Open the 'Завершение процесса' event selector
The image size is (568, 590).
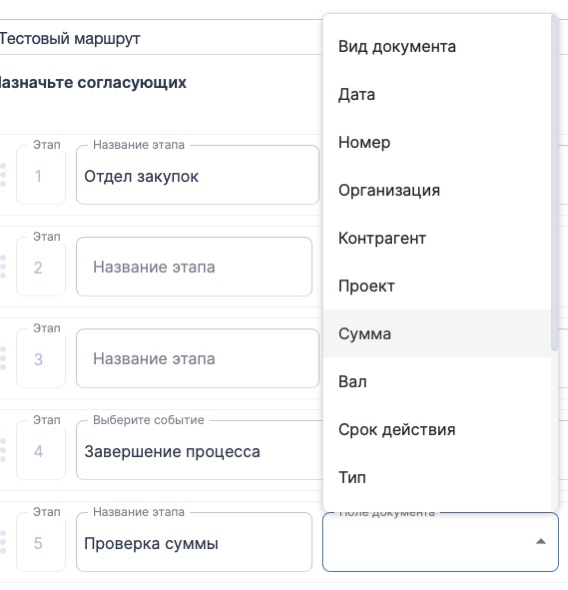[x=199, y=450]
